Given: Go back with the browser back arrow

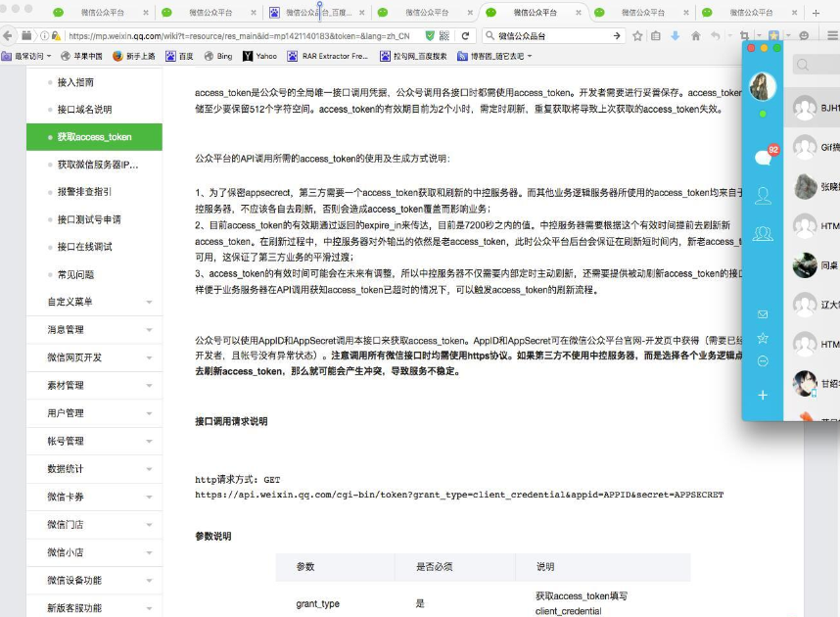Looking at the screenshot, I should 8,36.
